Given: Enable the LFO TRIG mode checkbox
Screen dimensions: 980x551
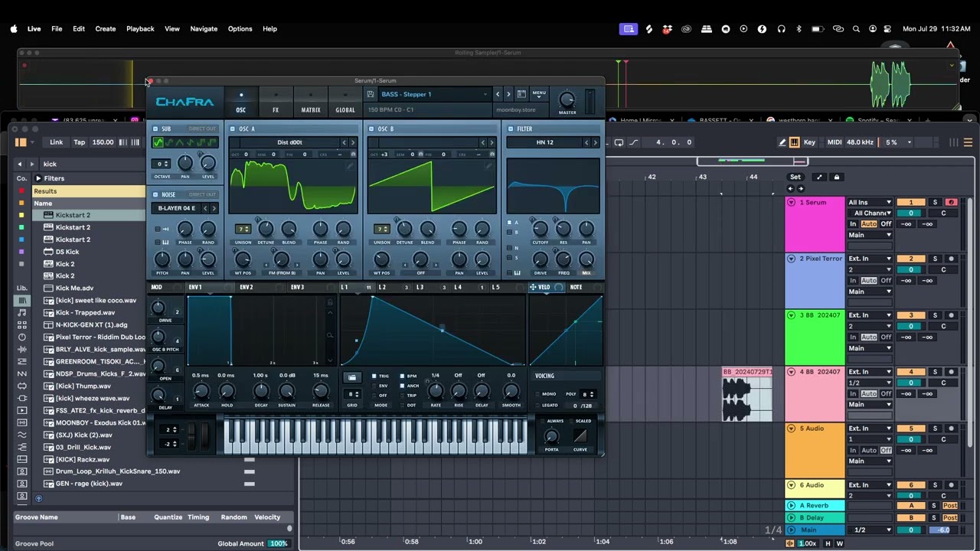Looking at the screenshot, I should pyautogui.click(x=374, y=377).
